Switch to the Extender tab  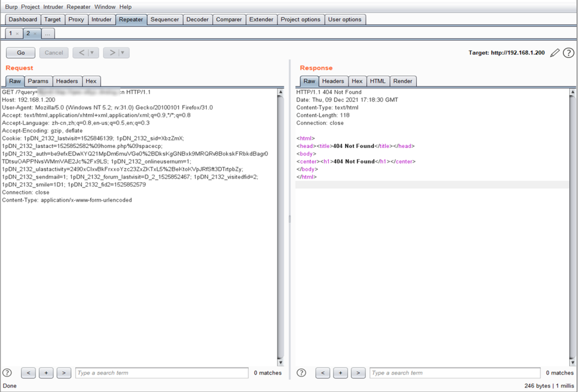pos(261,20)
